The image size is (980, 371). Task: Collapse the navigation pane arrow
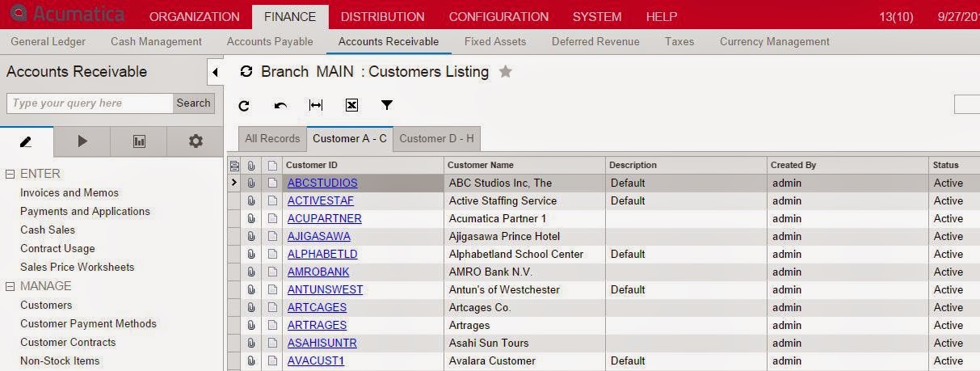[x=215, y=72]
